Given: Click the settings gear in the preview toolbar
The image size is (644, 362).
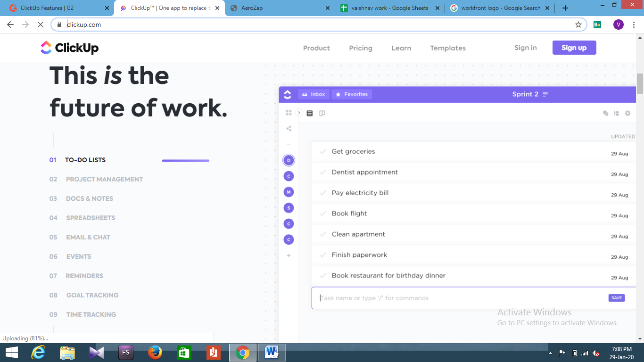Looking at the screenshot, I should coord(627,113).
